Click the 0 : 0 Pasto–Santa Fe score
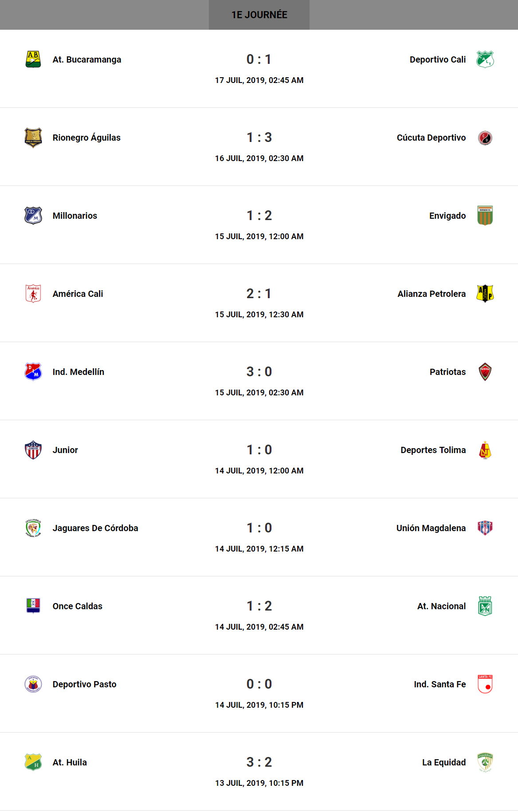This screenshot has width=518, height=812. pos(259,684)
